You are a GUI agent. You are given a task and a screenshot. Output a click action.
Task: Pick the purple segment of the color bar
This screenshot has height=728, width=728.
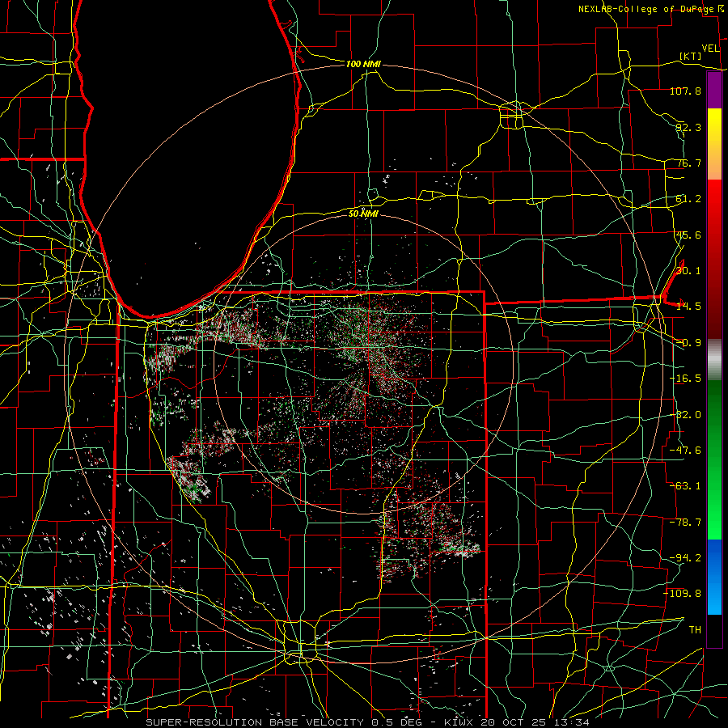tap(714, 91)
